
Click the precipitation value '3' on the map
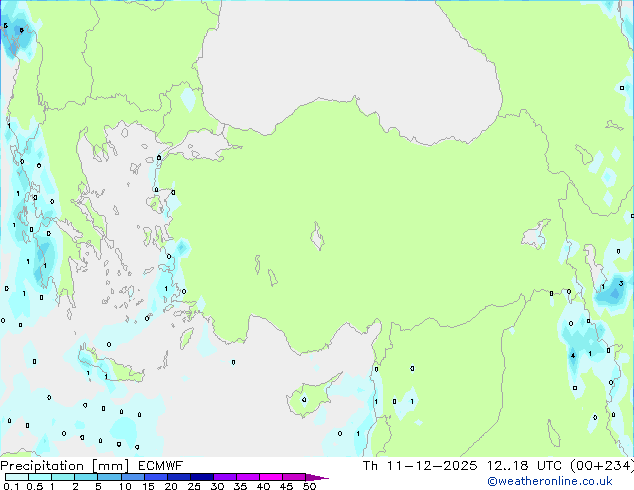[621, 283]
